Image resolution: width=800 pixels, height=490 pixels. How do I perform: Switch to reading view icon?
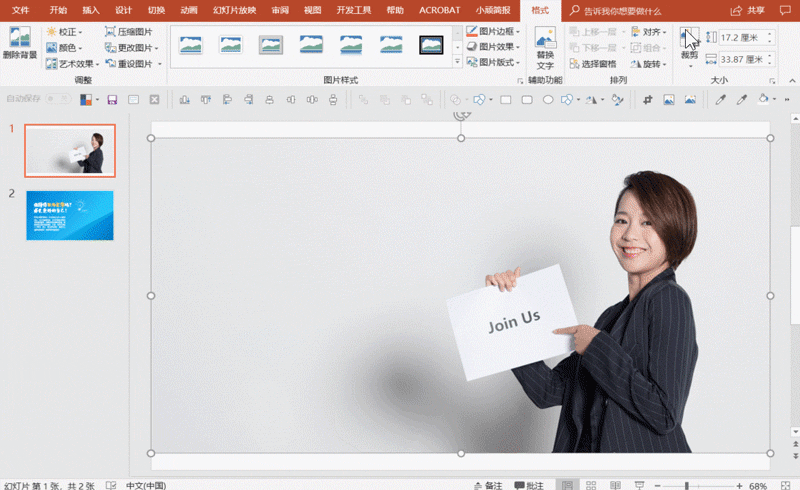[615, 485]
